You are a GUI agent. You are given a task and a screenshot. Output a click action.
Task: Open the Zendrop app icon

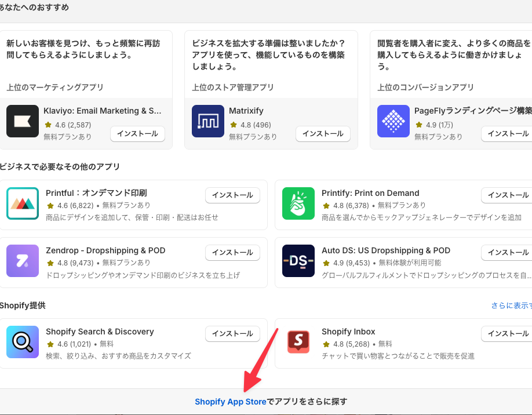(x=23, y=261)
